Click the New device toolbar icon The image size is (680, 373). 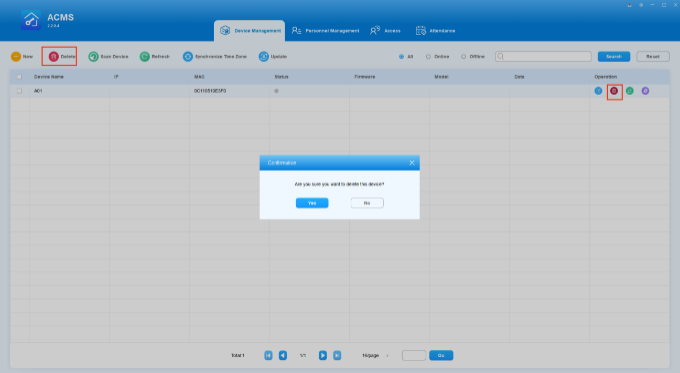[x=16, y=57]
